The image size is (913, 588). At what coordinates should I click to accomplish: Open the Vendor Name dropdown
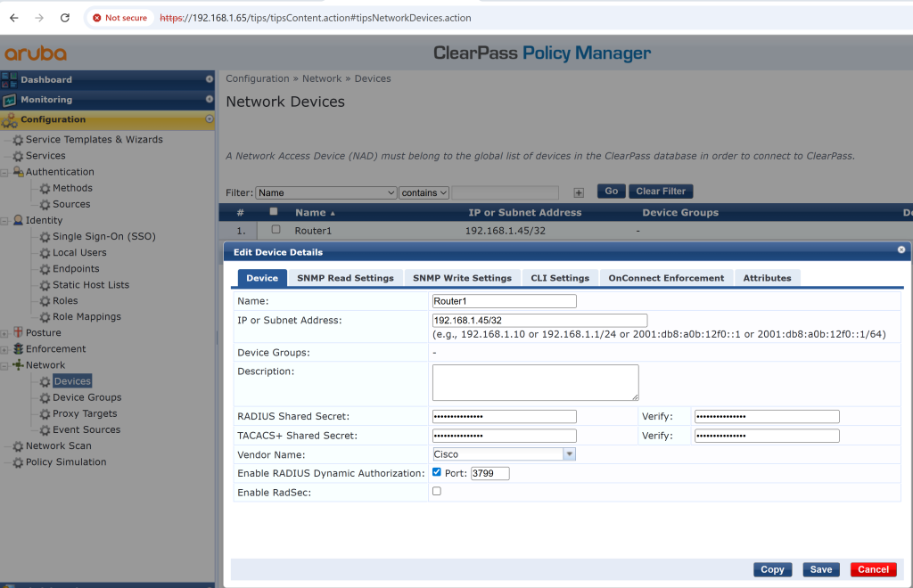(569, 454)
